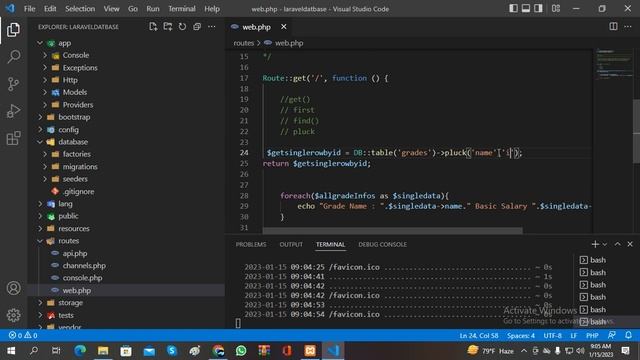This screenshot has width=640, height=360.
Task: Open terminal launch profile dropdown
Action: pyautogui.click(x=605, y=244)
